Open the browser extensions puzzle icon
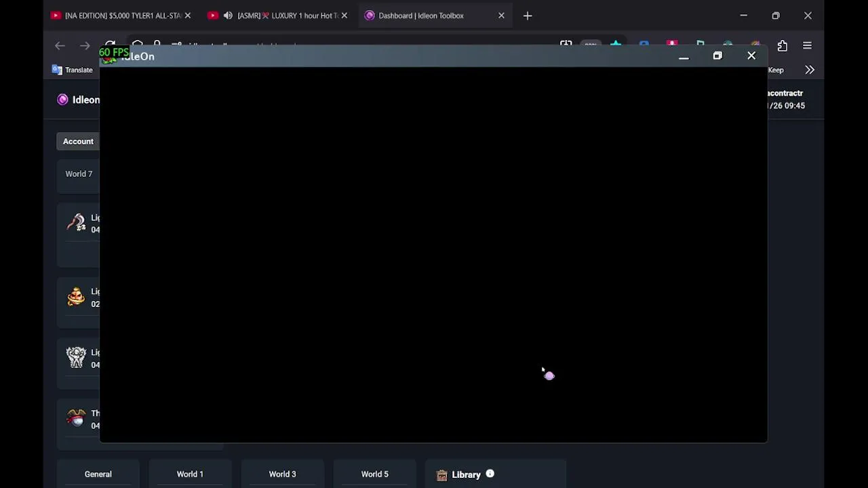Image resolution: width=868 pixels, height=488 pixels. pos(783,46)
